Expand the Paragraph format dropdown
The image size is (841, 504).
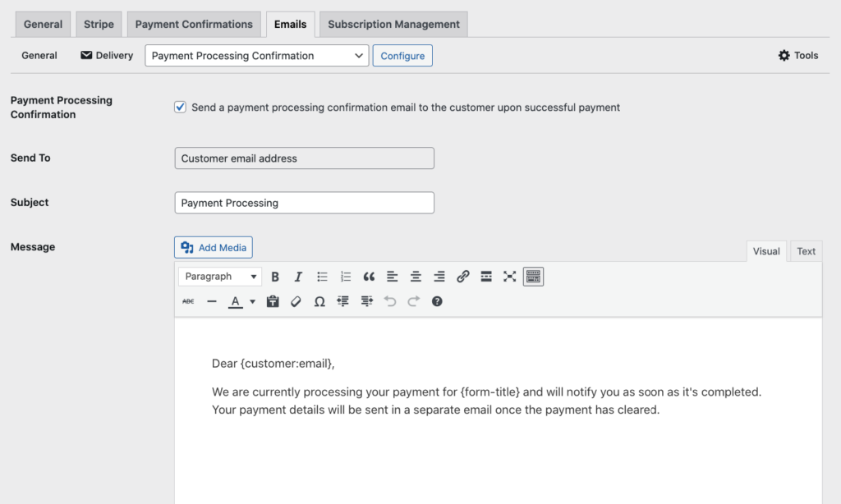pos(219,277)
